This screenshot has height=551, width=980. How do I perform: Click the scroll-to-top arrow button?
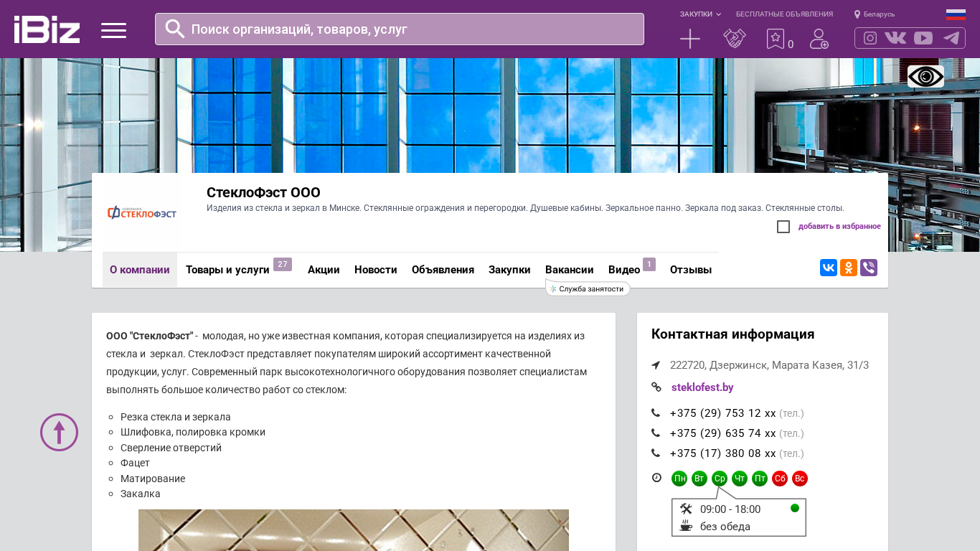[59, 432]
